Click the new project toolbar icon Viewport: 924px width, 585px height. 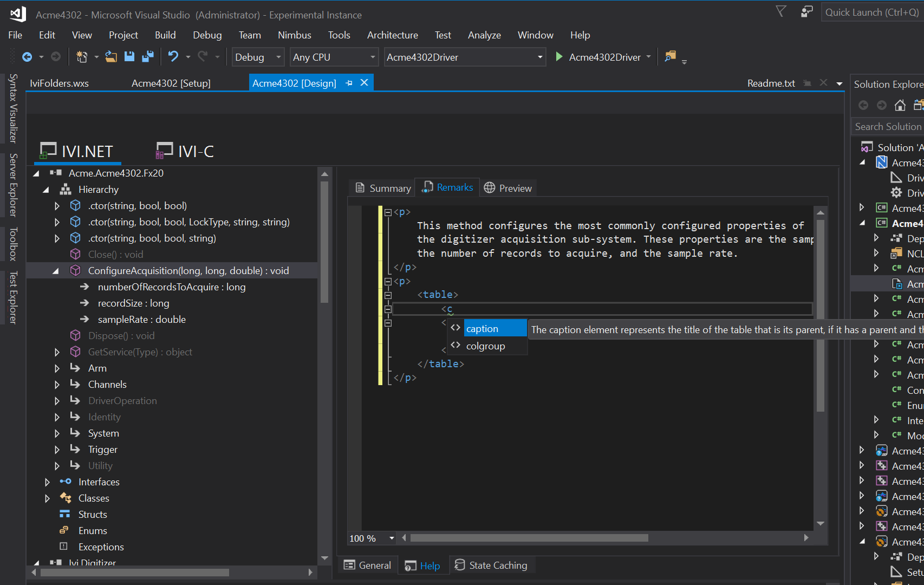click(x=82, y=56)
